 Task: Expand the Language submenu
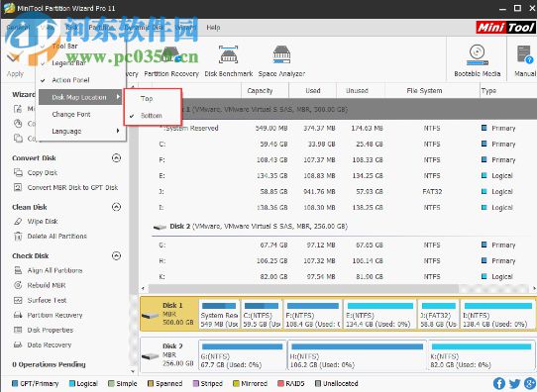pyautogui.click(x=81, y=131)
